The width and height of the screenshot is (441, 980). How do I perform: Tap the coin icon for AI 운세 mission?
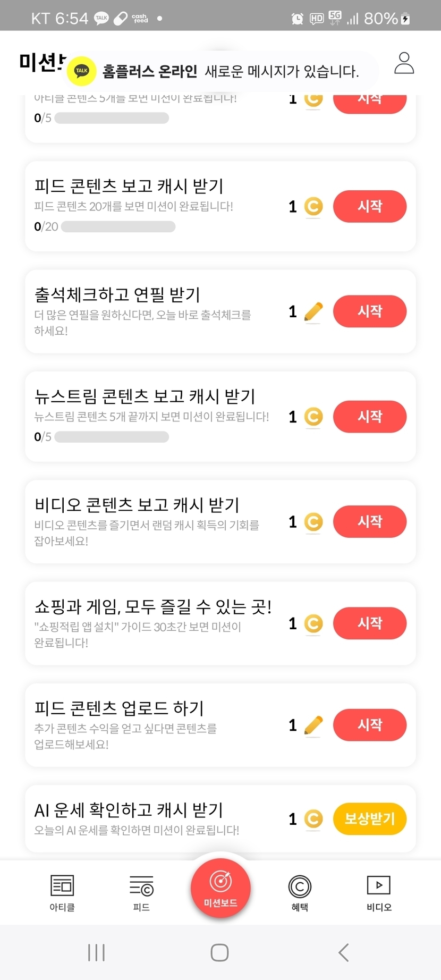pos(313,819)
